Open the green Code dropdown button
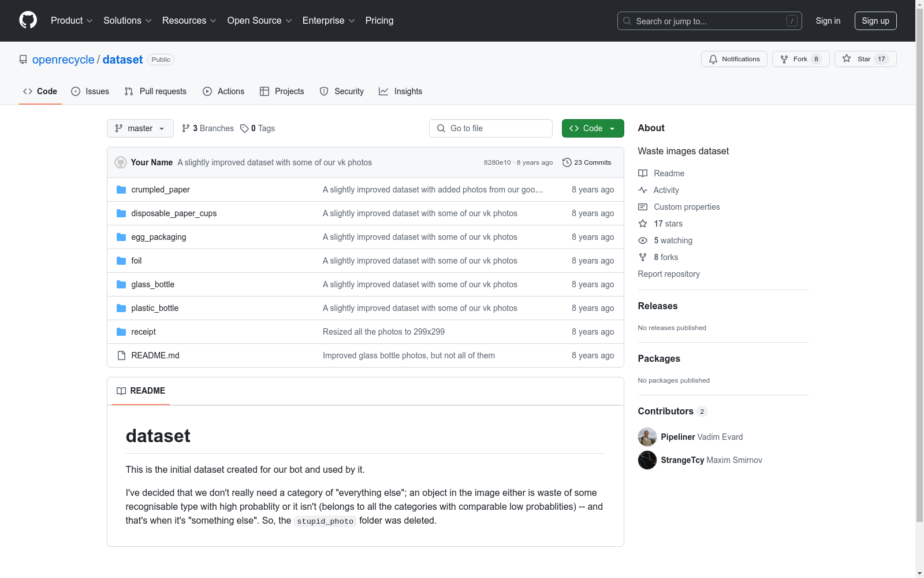Image resolution: width=924 pixels, height=578 pixels. [593, 128]
